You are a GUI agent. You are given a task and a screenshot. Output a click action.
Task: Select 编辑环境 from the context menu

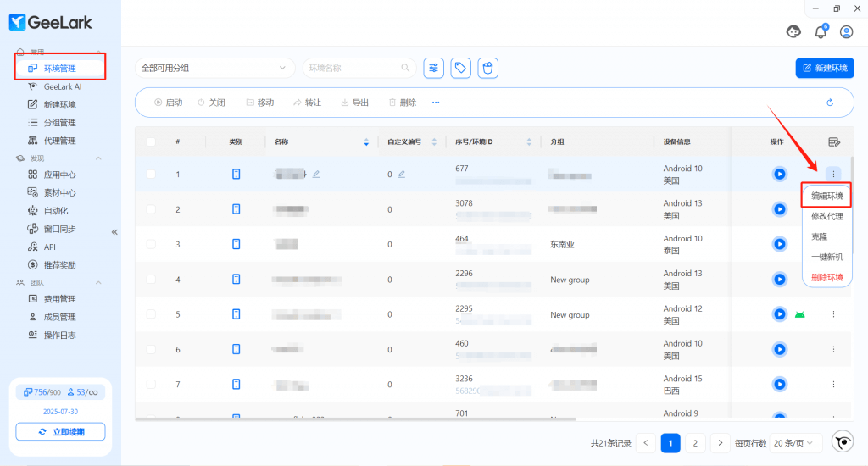point(826,196)
